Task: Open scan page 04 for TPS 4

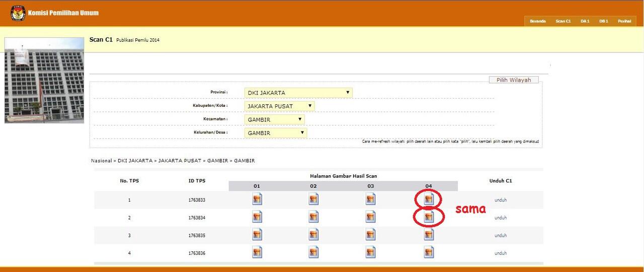Action: point(429,252)
